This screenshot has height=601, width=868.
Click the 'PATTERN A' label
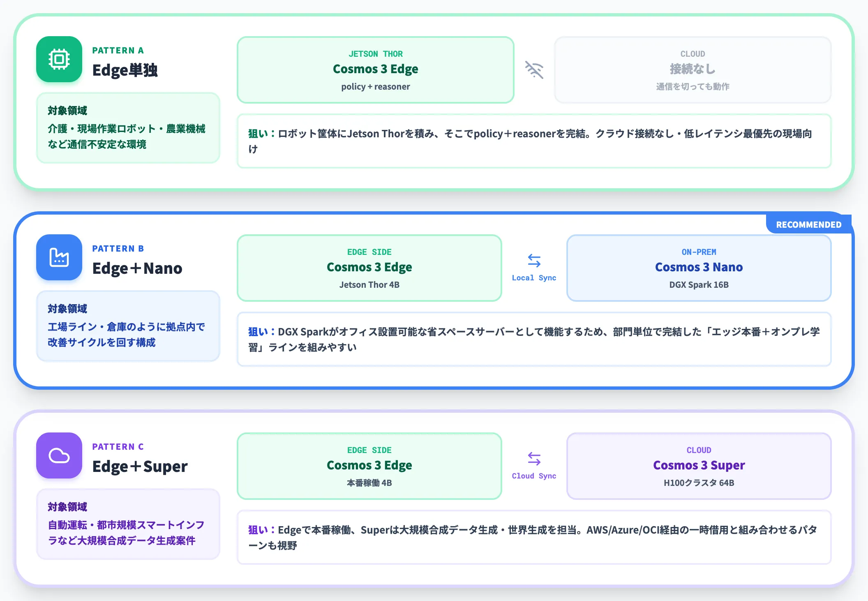click(x=118, y=51)
